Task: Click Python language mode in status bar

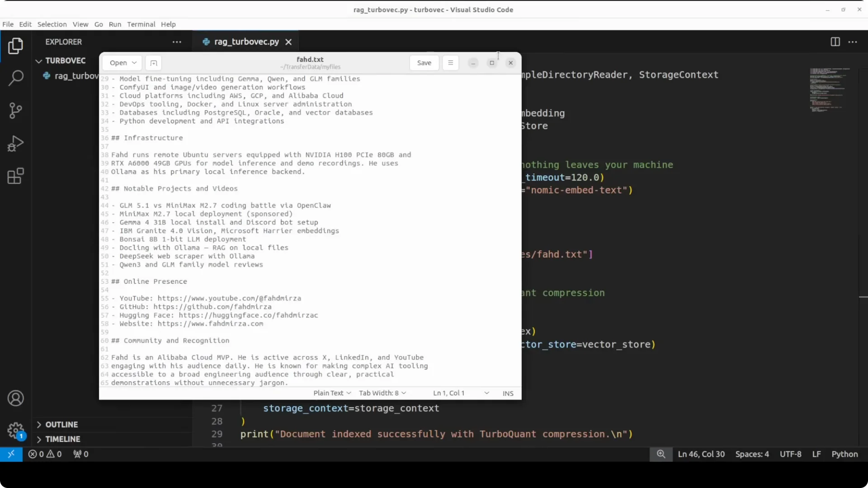Action: 844,454
